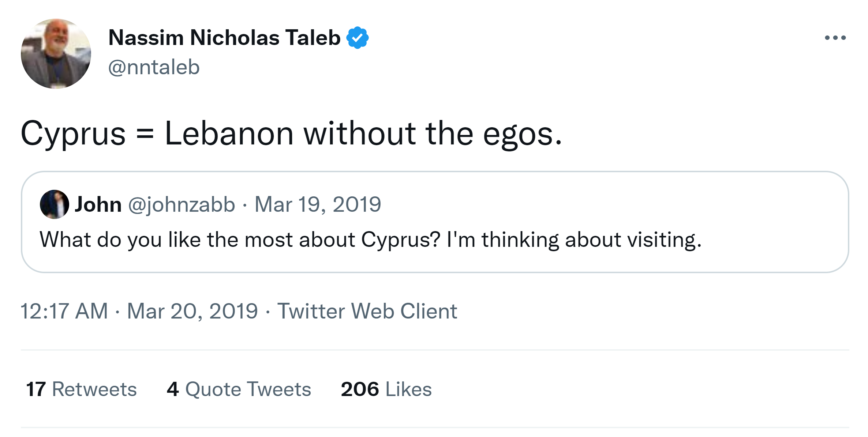Open the @nntaleb handle link

[154, 67]
